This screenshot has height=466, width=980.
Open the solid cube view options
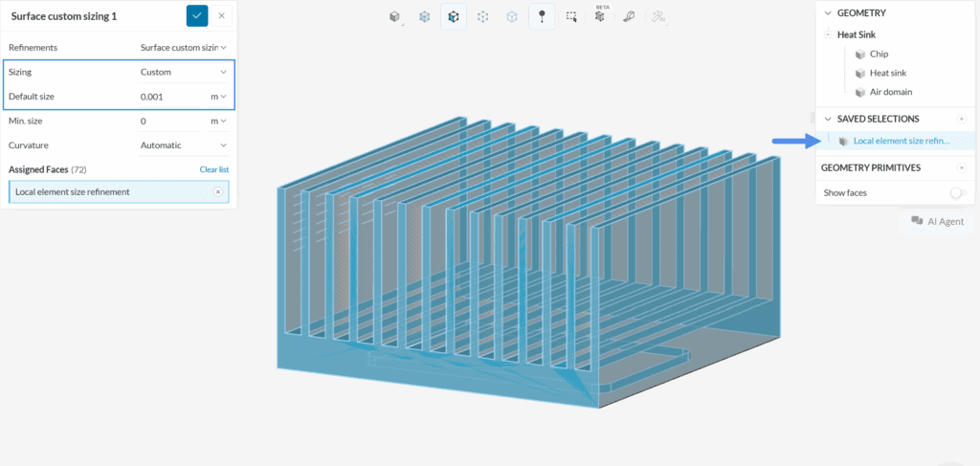pyautogui.click(x=394, y=17)
